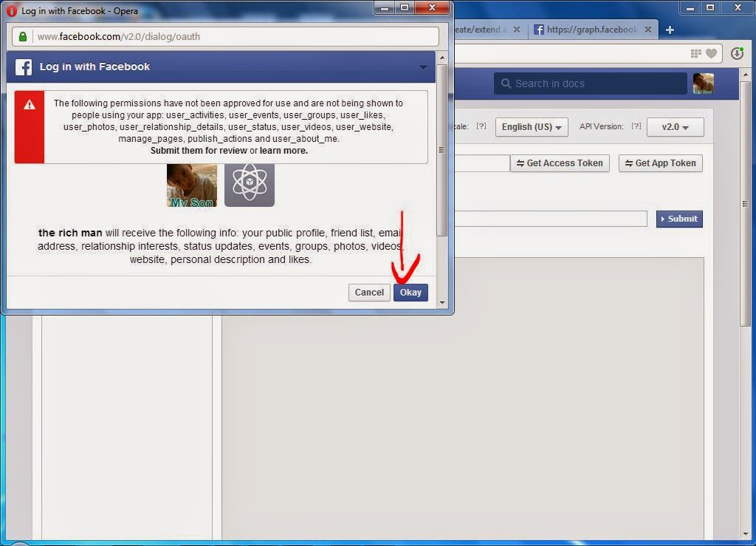Close the graph.facebook tab
Viewport: 756px width, 546px height.
click(648, 30)
